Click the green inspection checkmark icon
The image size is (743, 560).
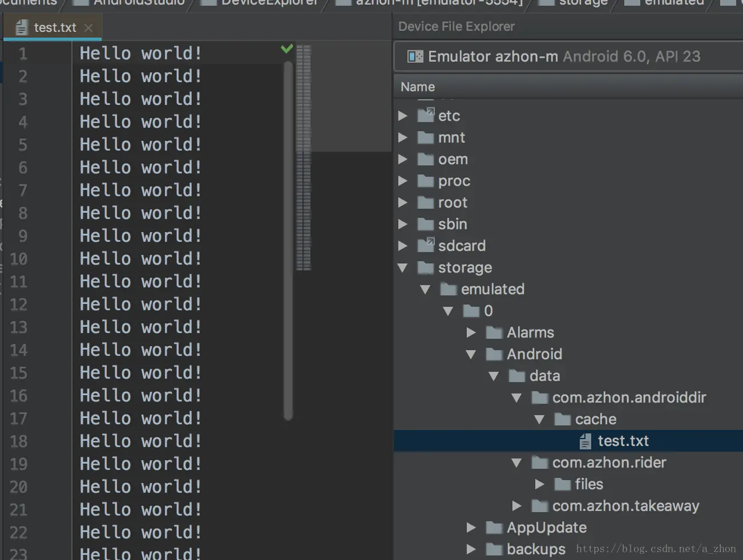(287, 49)
